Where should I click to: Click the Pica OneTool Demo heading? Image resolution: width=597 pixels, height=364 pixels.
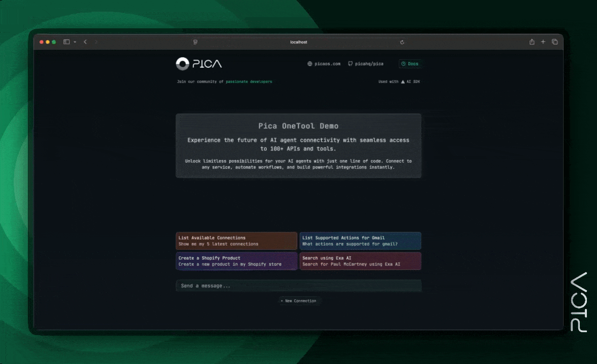pos(298,126)
